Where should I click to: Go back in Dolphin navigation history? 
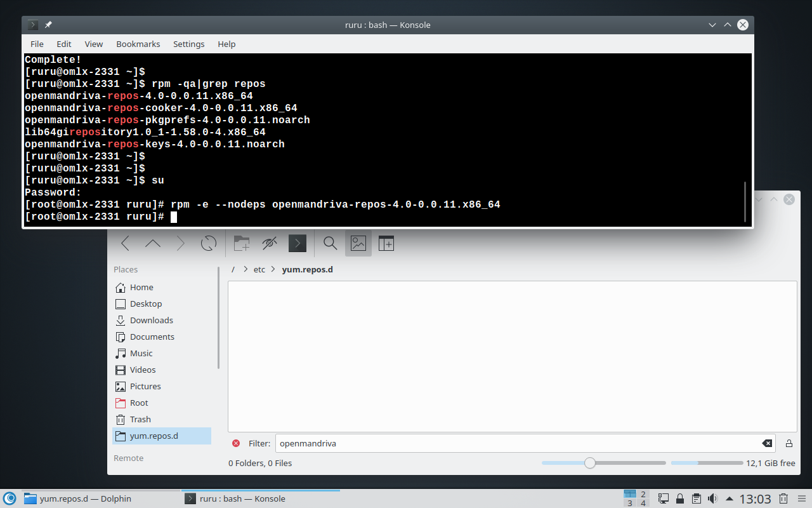pos(125,243)
